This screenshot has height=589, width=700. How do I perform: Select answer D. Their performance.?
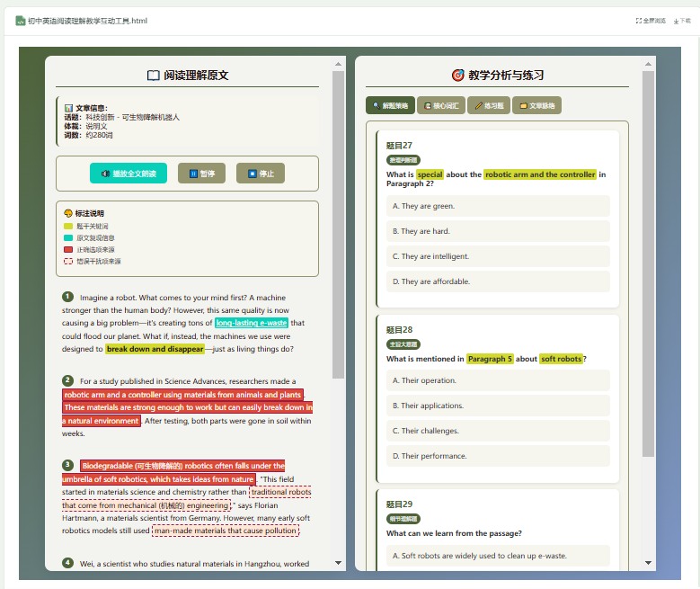[497, 456]
